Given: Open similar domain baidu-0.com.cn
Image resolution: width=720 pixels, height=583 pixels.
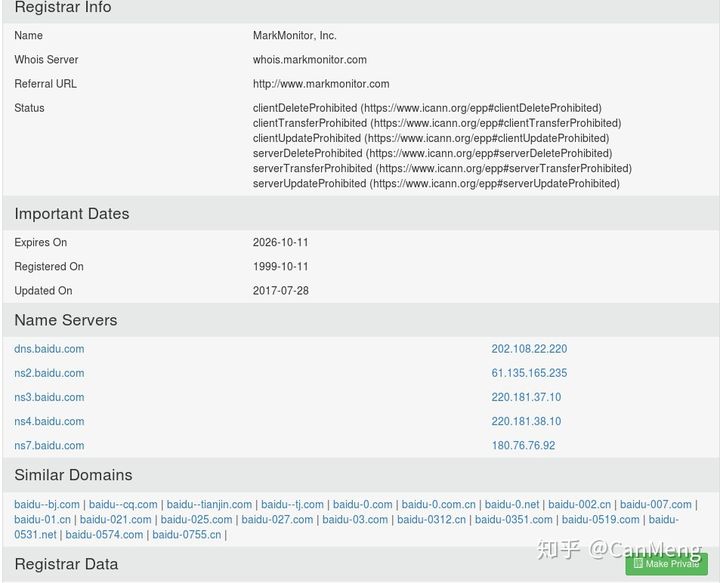Looking at the screenshot, I should [x=439, y=505].
